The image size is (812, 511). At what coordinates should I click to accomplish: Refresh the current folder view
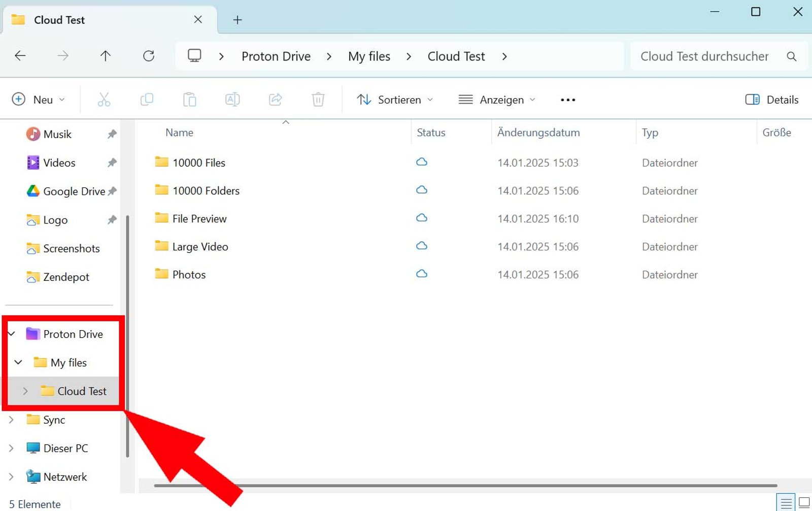148,56
